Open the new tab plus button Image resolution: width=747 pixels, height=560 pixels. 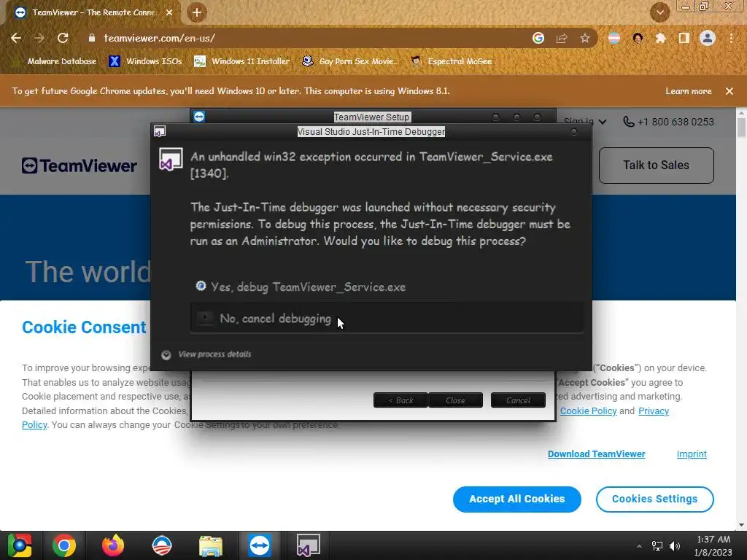point(197,12)
